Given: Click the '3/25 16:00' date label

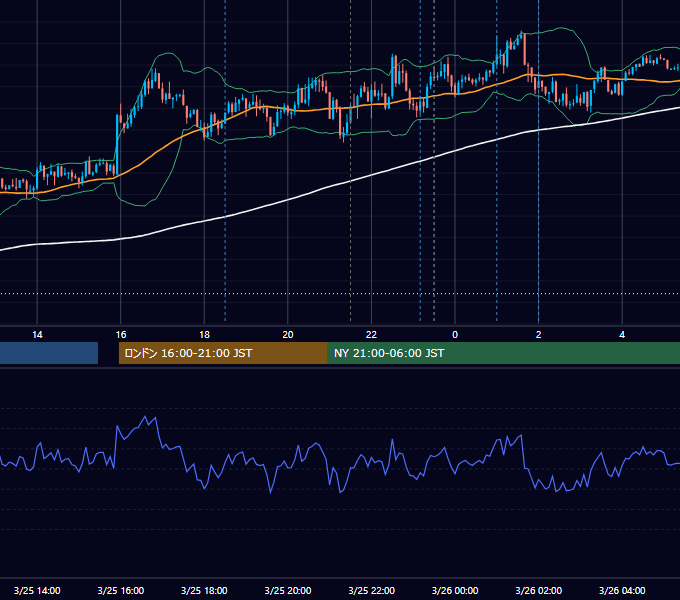Looking at the screenshot, I should point(121,590).
